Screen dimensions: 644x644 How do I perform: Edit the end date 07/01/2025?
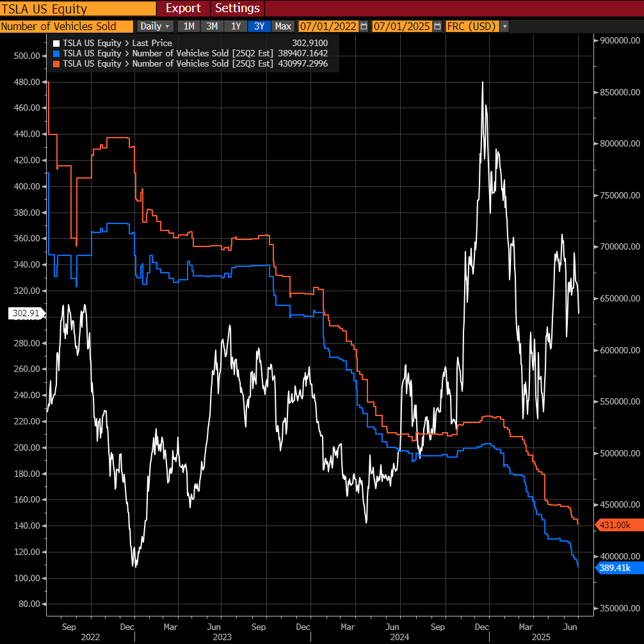coord(401,26)
